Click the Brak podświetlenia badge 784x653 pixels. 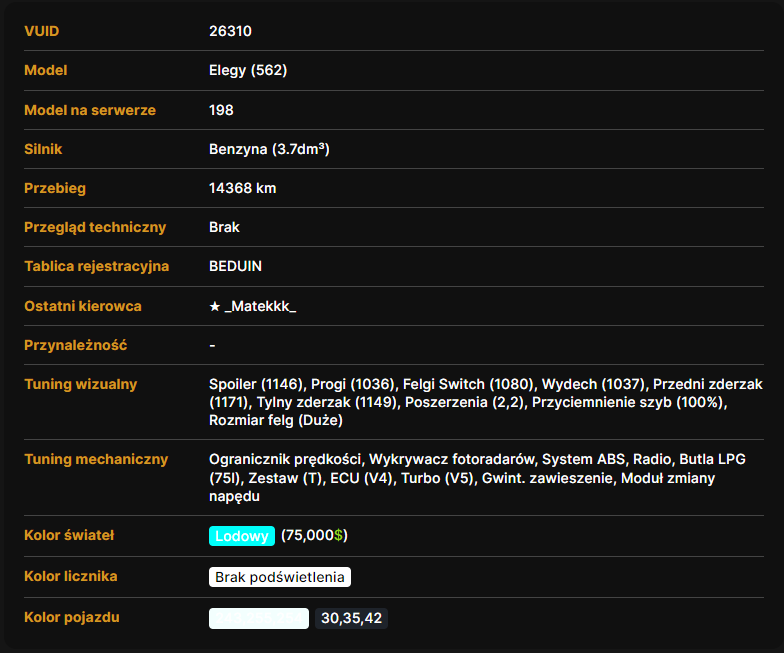[280, 577]
